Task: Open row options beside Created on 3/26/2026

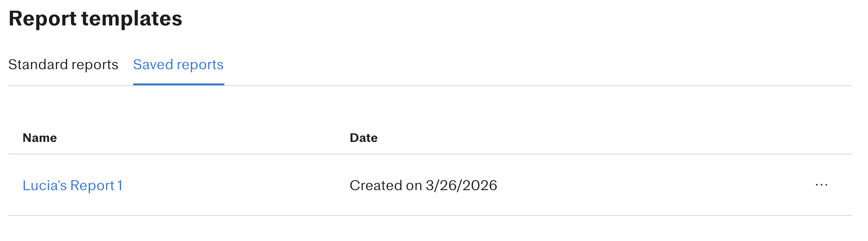Action: click(821, 185)
